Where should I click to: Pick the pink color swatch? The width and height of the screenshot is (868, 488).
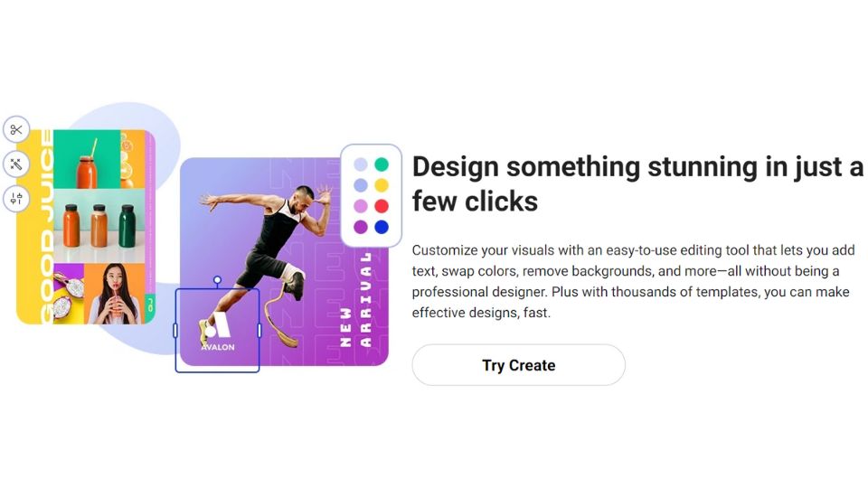tap(361, 206)
